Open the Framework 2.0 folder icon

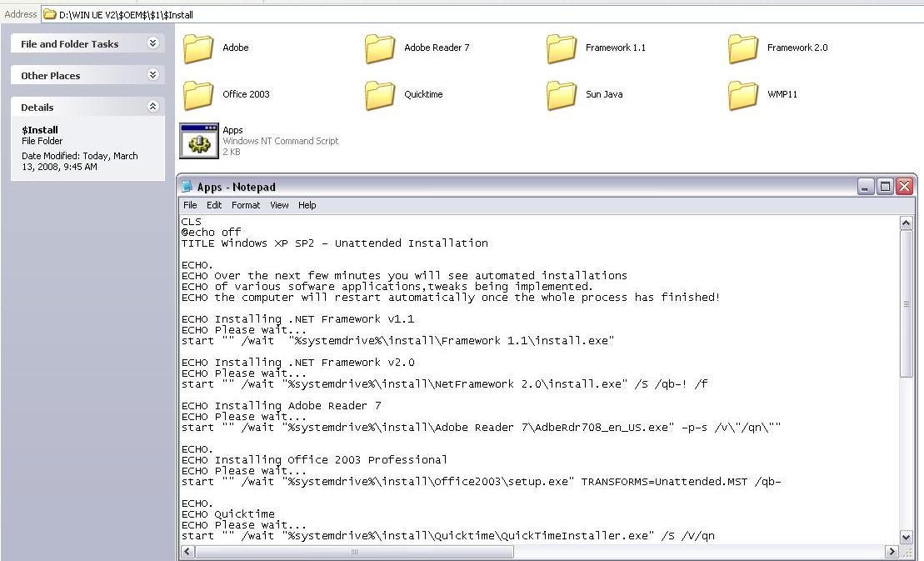click(743, 48)
